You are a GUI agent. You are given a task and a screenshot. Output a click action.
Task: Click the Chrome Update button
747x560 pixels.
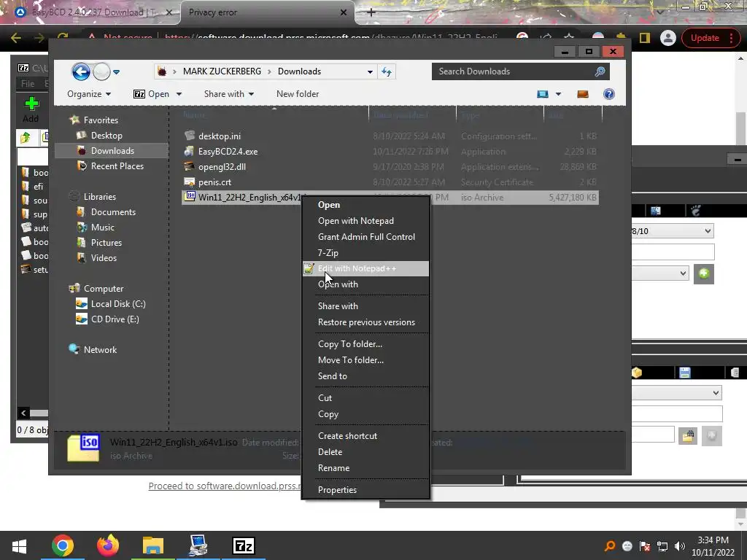[x=709, y=38]
